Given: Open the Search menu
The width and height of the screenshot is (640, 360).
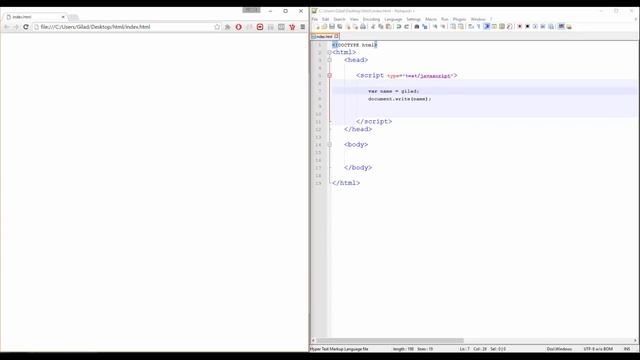Looking at the screenshot, I should 339,19.
